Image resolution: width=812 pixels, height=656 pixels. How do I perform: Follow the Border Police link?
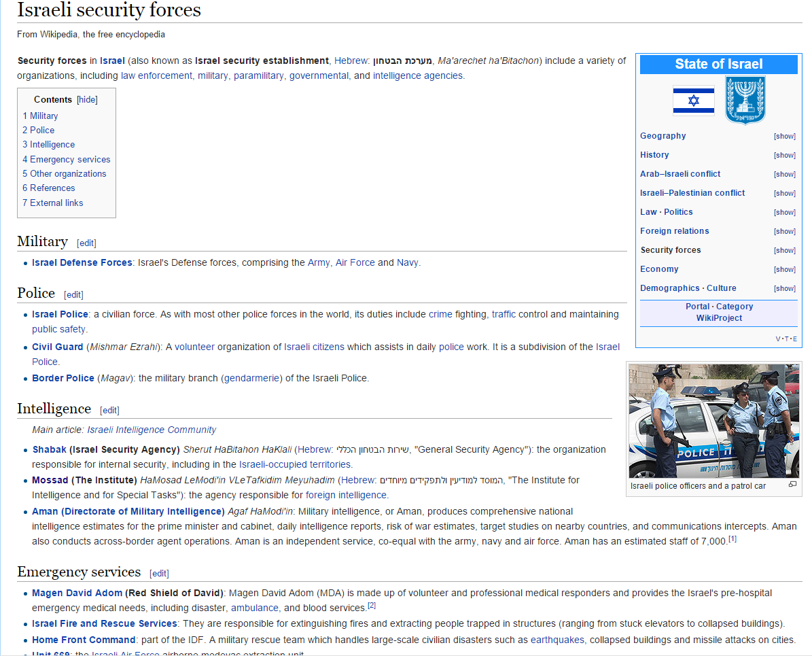pos(63,378)
